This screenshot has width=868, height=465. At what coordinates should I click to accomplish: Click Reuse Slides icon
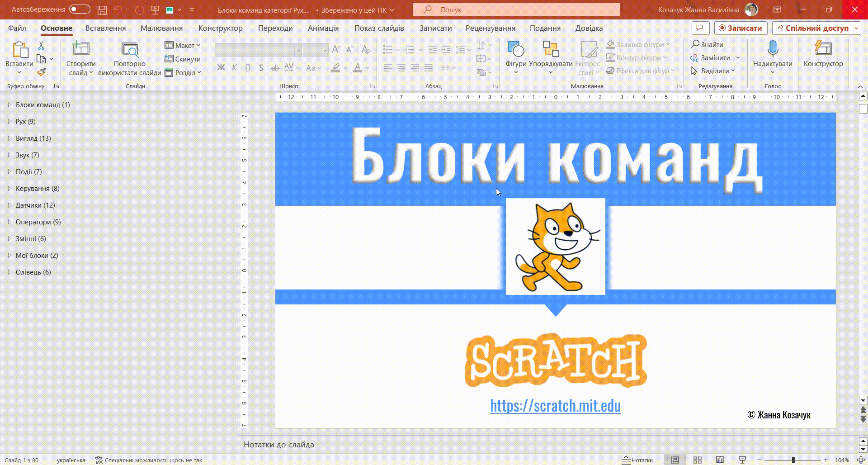click(130, 50)
